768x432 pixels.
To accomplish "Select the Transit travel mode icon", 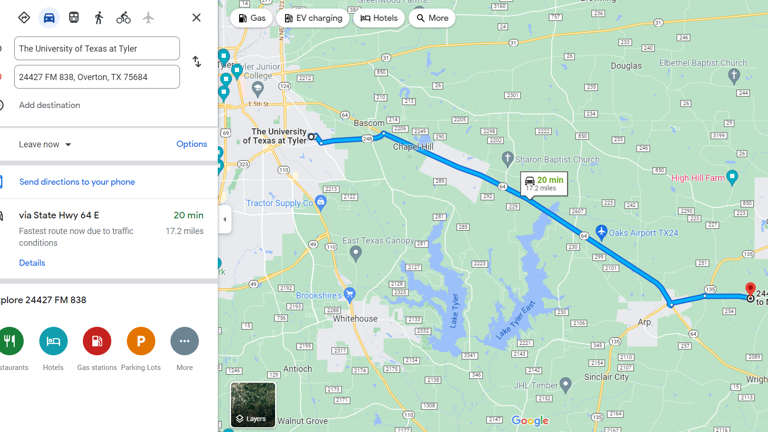I will [x=73, y=18].
